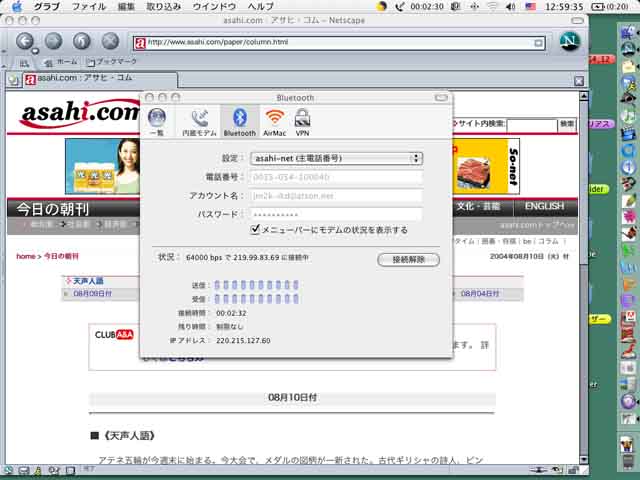Open the 内蔵モデム pane icon

[x=199, y=122]
